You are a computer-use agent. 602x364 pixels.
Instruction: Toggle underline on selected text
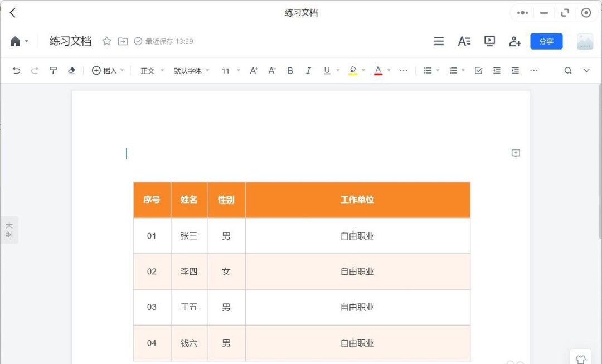point(326,70)
